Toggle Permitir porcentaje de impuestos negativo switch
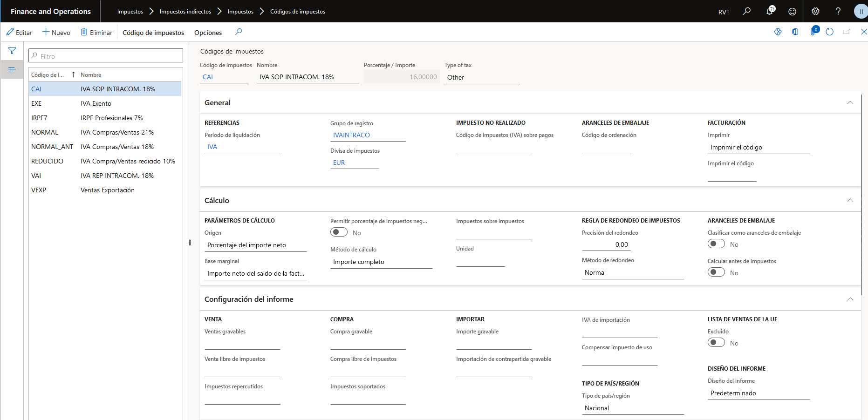Viewport: 868px width, 420px height. (x=339, y=232)
